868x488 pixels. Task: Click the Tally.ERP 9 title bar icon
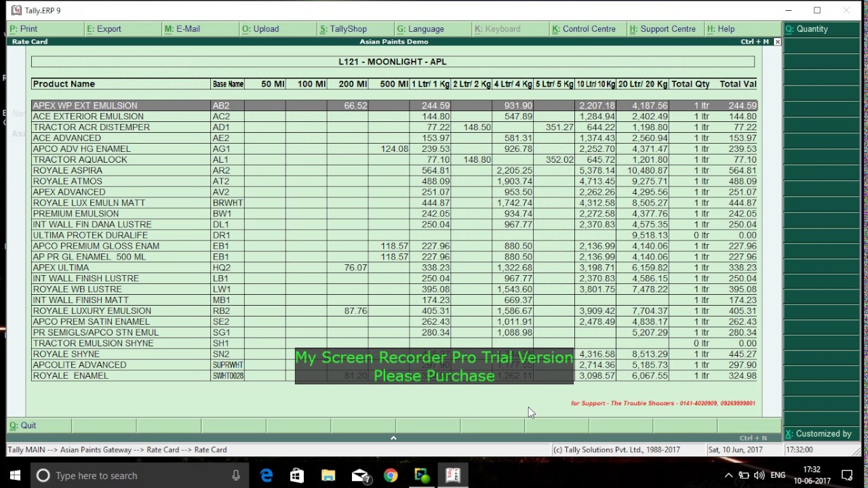click(16, 10)
